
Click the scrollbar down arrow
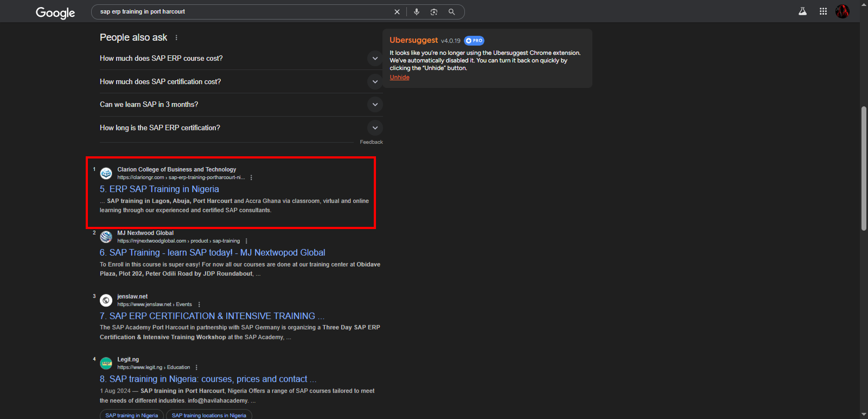(864, 415)
